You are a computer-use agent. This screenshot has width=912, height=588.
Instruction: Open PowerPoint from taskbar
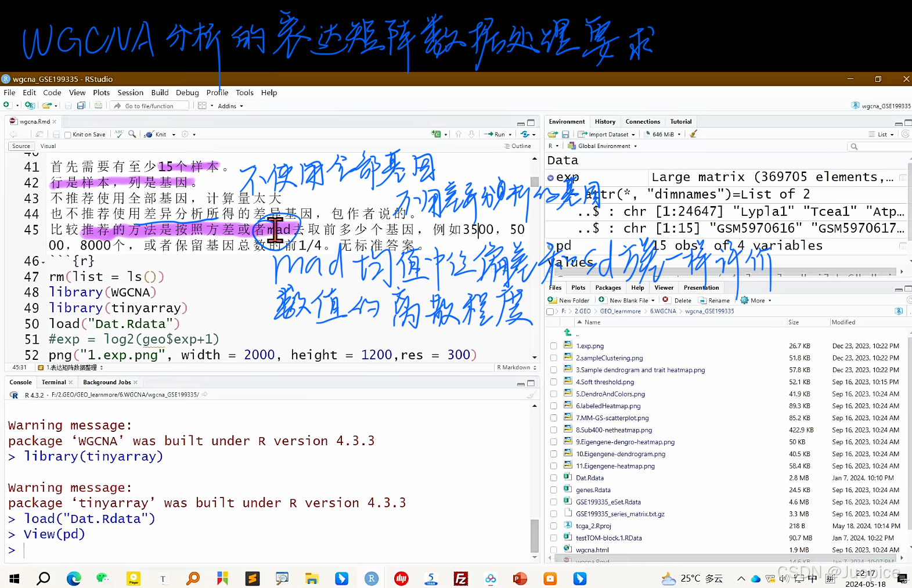(x=520, y=578)
